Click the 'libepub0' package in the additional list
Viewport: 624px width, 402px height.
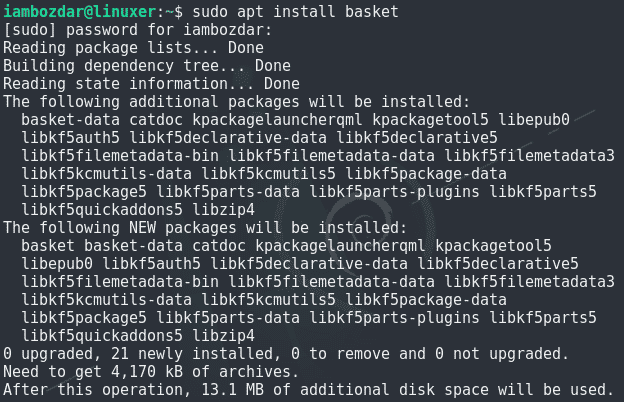pyautogui.click(x=534, y=120)
